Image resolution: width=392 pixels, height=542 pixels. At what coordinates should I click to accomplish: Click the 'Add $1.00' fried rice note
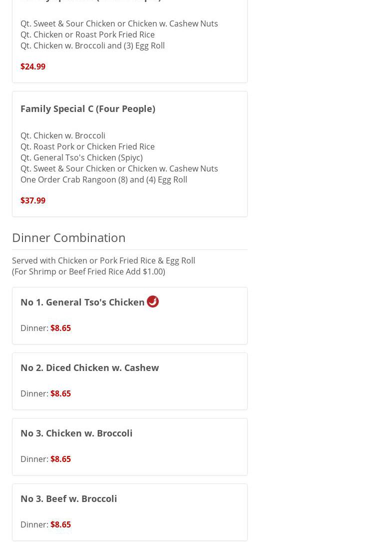point(88,271)
